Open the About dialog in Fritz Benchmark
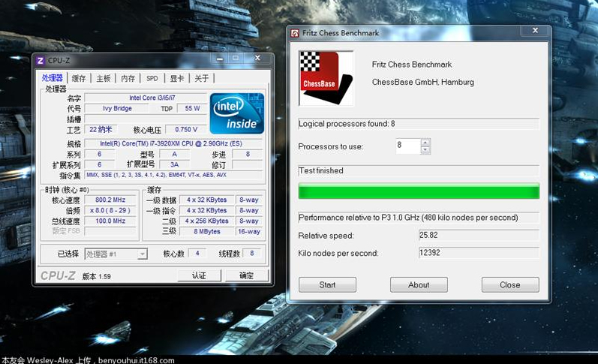 [x=419, y=284]
